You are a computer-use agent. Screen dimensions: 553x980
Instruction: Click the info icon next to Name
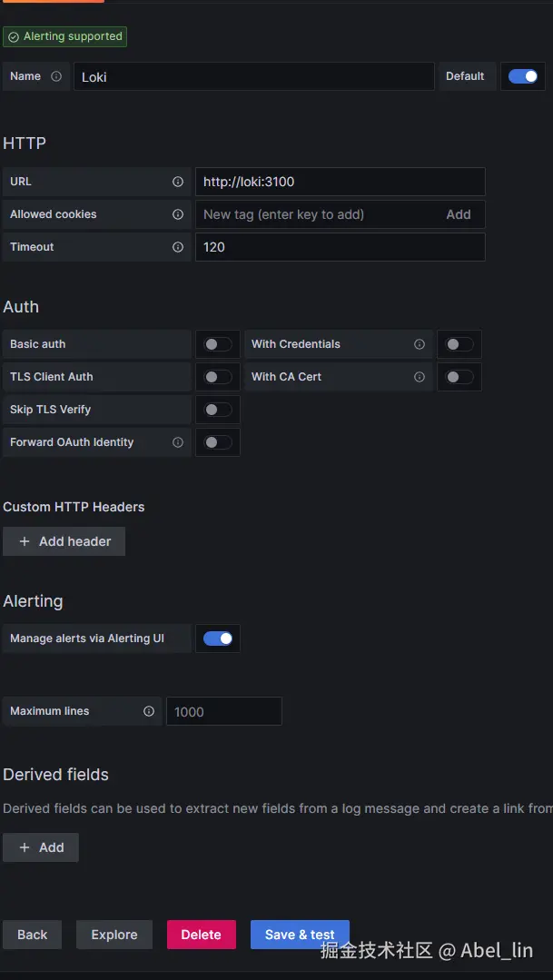coord(56,76)
